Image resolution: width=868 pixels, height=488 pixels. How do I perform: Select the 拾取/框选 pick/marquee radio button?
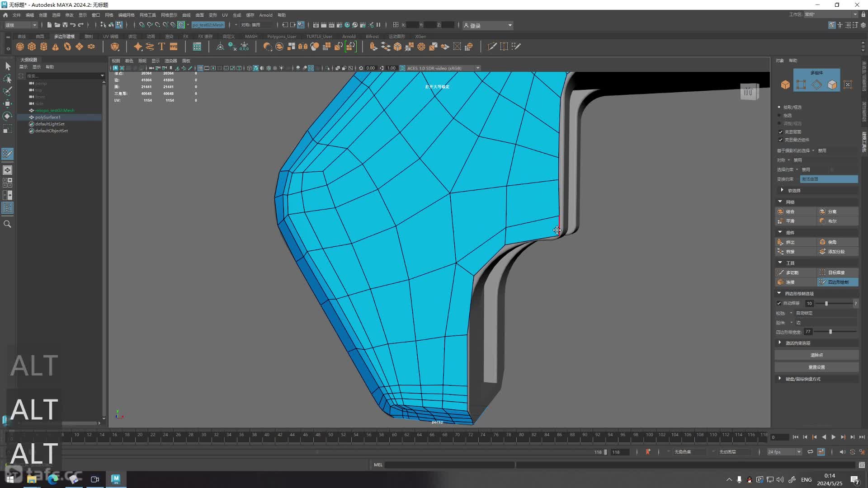(x=779, y=107)
